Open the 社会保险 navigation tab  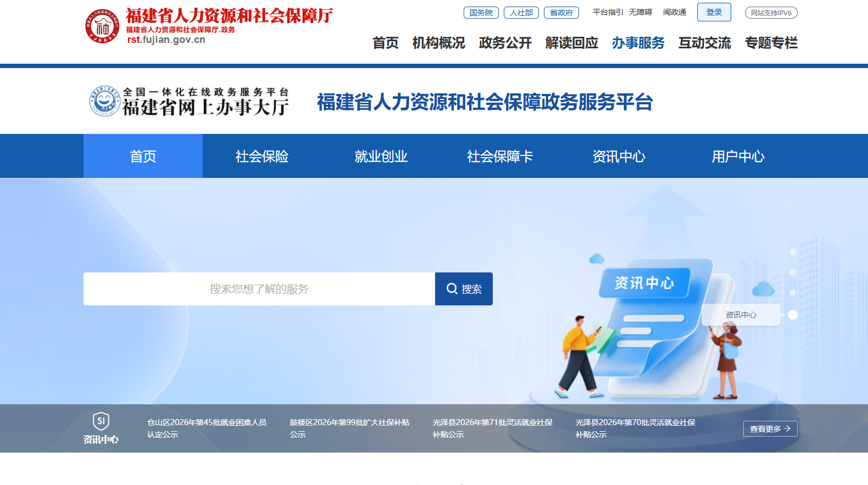pos(262,157)
